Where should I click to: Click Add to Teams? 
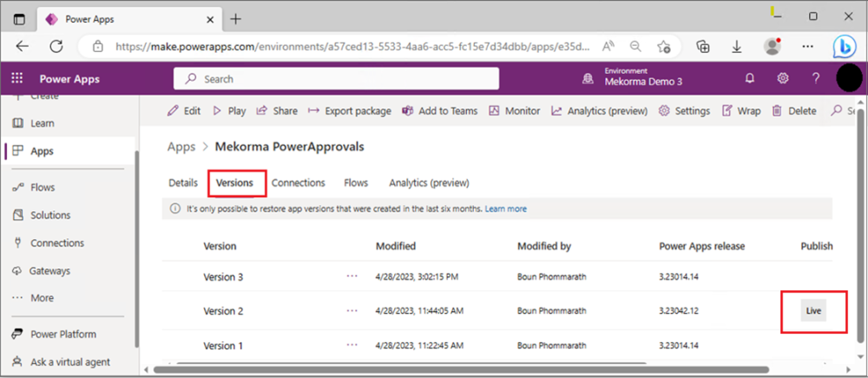coord(439,111)
